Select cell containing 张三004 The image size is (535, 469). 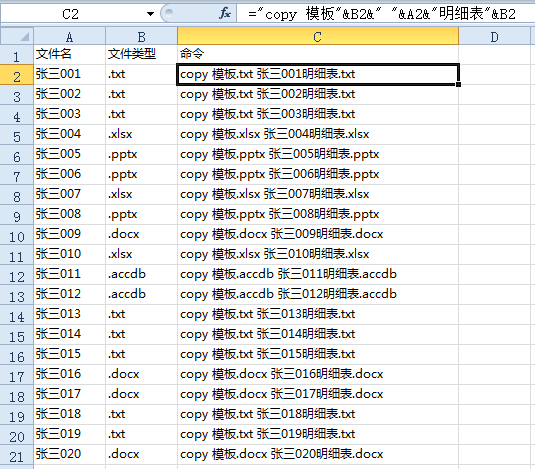69,134
